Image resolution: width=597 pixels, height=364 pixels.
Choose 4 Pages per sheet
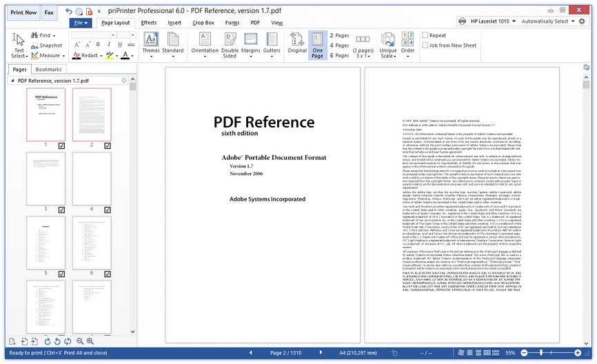point(339,45)
